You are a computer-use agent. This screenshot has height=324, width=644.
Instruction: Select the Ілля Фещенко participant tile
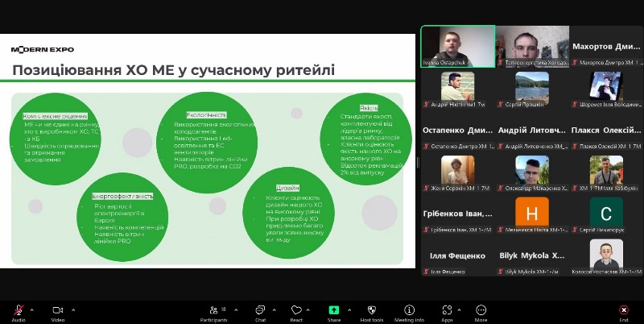coord(458,255)
